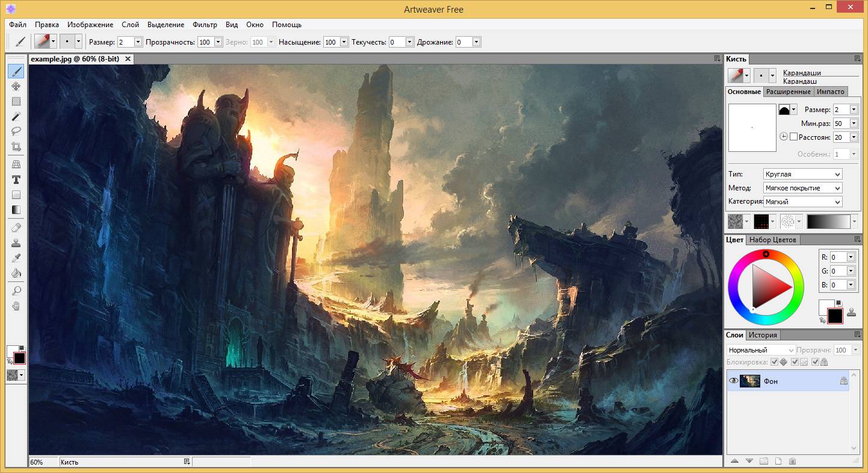The width and height of the screenshot is (868, 473).
Task: Delete layer with the trash icon
Action: pyautogui.click(x=792, y=462)
